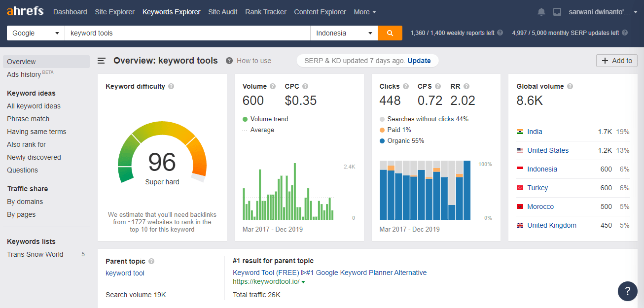Click the Update SERP link

click(419, 61)
